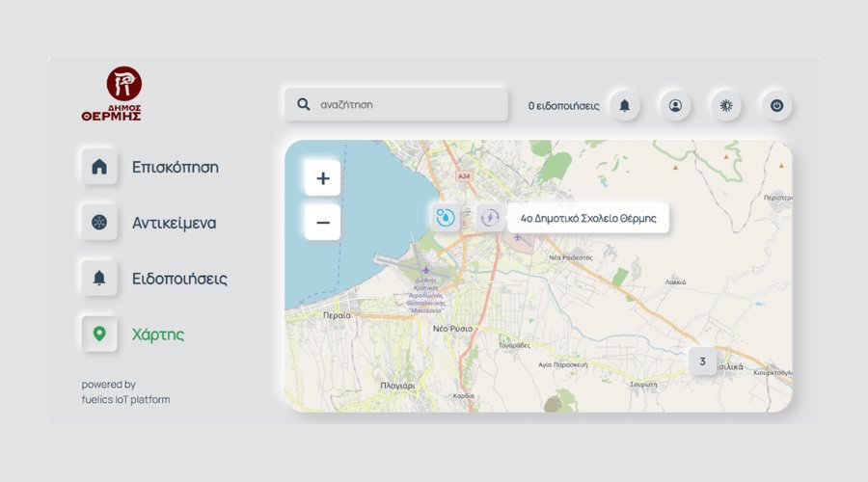
Task: Expand the map cluster labeled 3
Action: click(x=703, y=361)
